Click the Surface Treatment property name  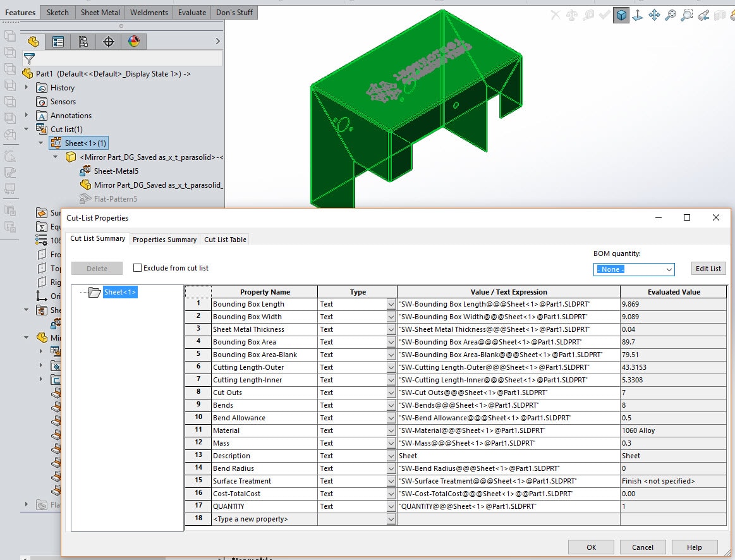[264, 481]
